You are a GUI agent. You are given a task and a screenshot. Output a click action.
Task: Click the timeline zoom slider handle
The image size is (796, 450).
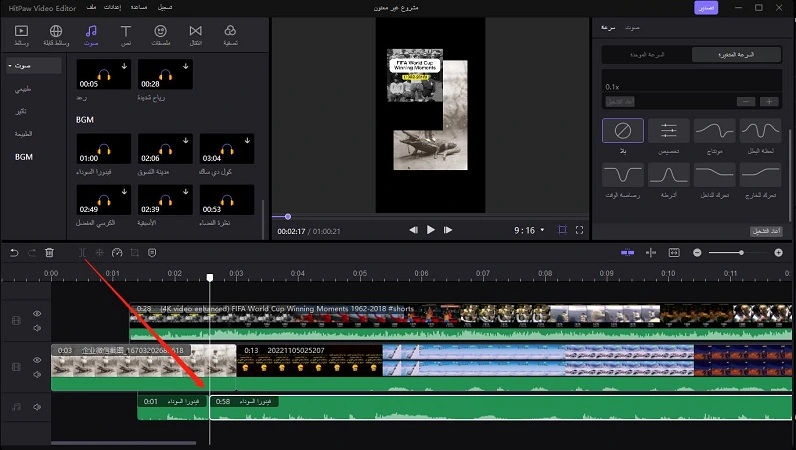741,252
